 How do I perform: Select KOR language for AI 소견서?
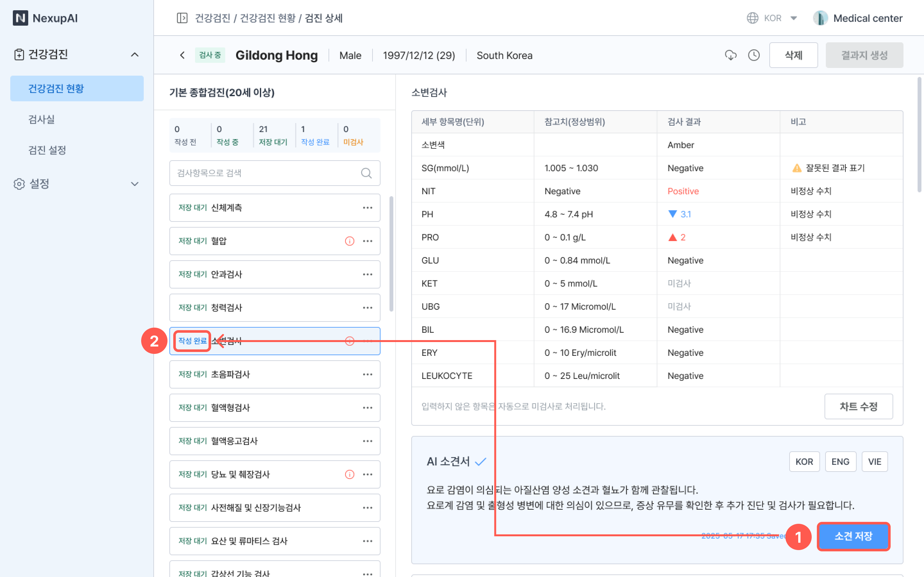804,462
